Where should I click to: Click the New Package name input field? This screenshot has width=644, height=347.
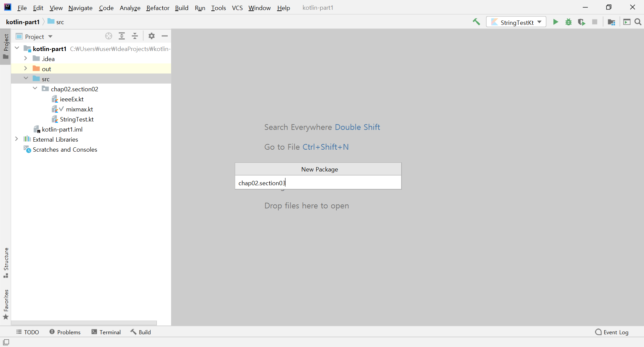coord(318,183)
